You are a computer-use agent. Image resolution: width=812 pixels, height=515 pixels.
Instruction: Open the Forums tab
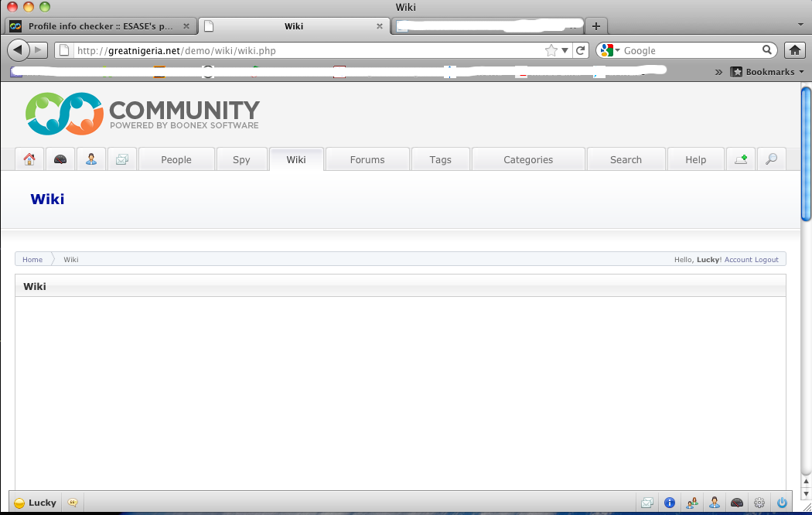click(367, 159)
